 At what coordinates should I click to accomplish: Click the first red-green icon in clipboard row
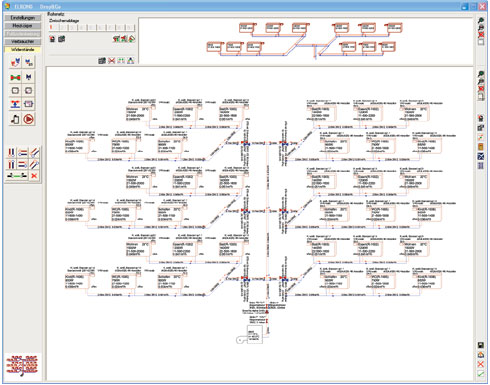116,39
